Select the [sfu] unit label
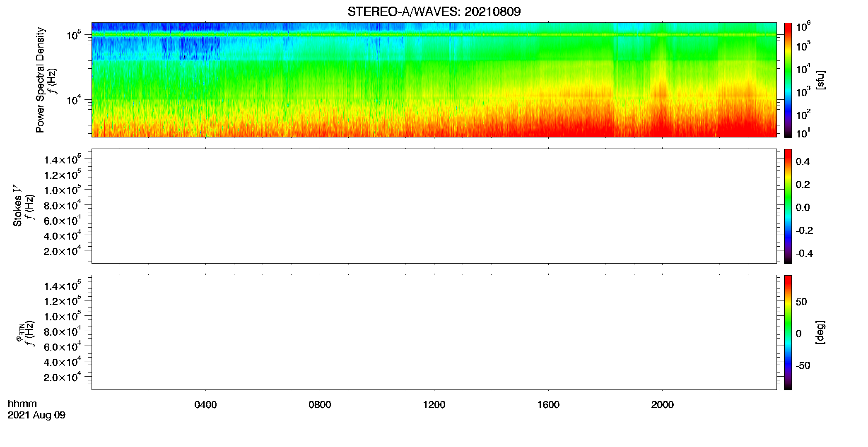The image size is (868, 447). [x=820, y=80]
